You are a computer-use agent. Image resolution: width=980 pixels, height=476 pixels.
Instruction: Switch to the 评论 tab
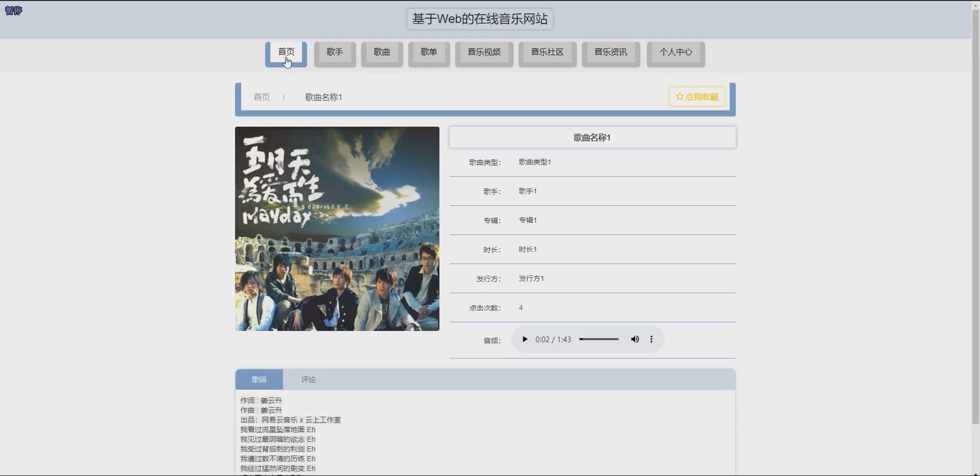click(308, 380)
